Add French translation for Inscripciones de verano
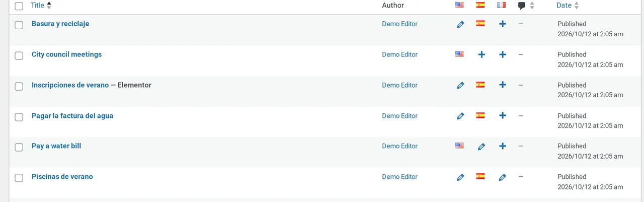Screen dimensions: 644x202 502,85
